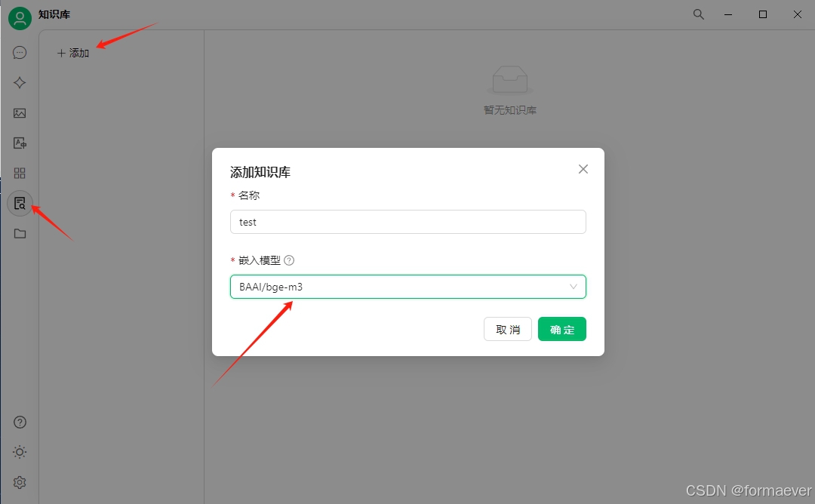
Task: Minimize the application window
Action: click(x=728, y=14)
